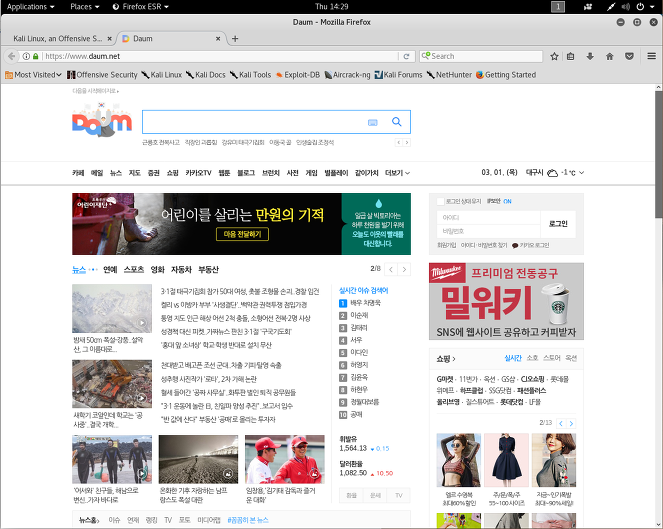663x529 pixels.
Task: Click the Daum logo
Action: point(102,120)
